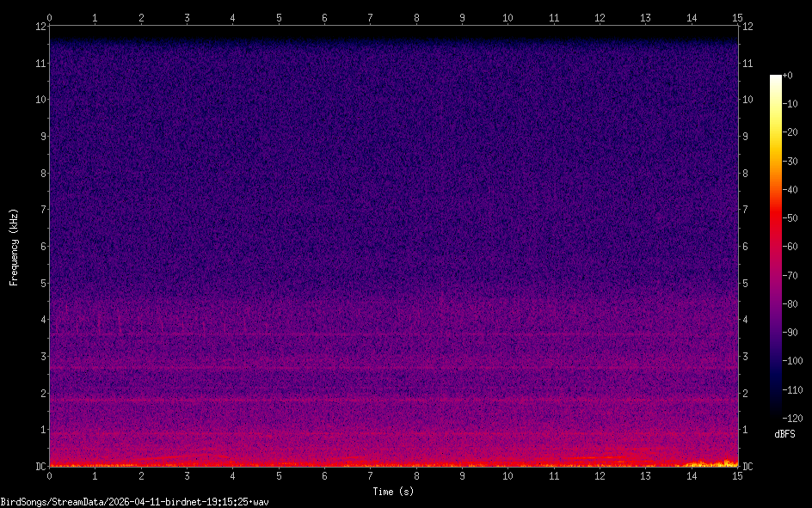812x508 pixels.
Task: Click the -90 label on the dBFS scale
Action: (792, 333)
